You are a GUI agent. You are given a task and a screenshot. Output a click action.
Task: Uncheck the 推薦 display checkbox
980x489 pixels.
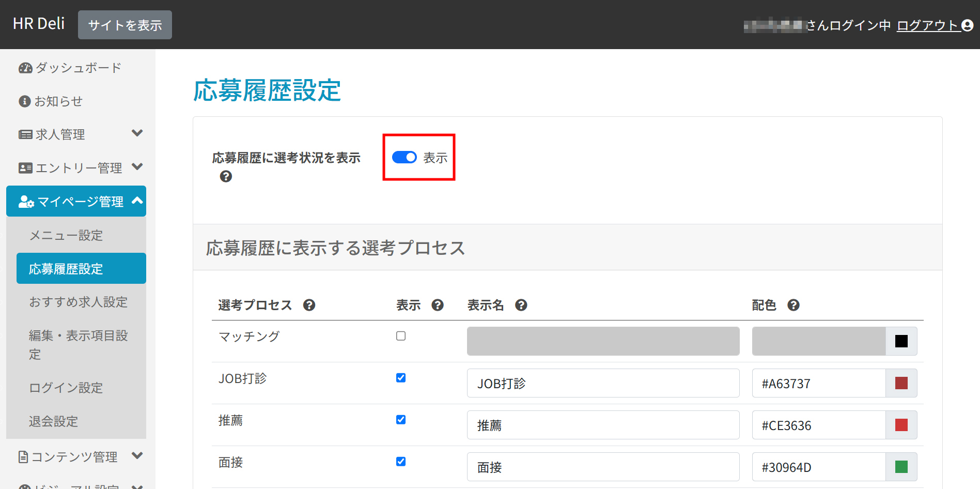click(x=401, y=420)
